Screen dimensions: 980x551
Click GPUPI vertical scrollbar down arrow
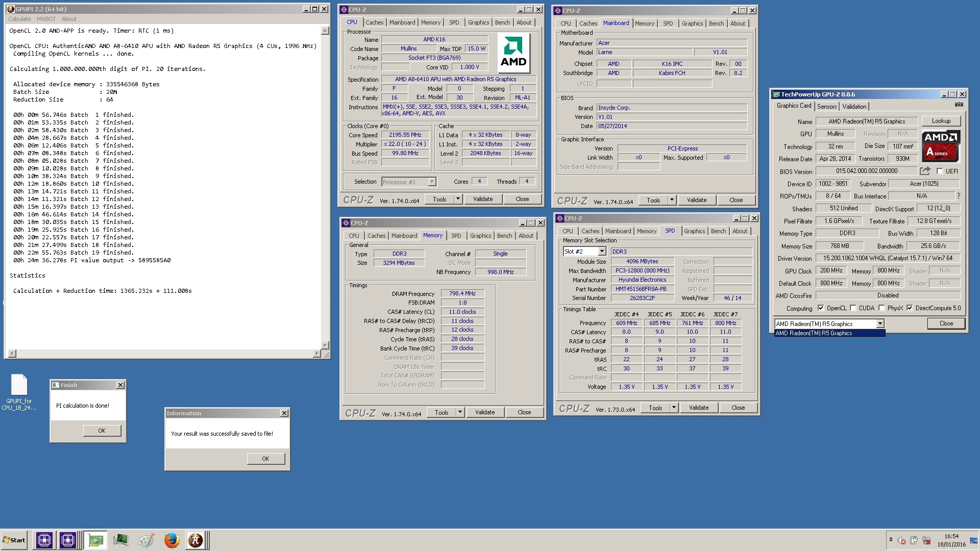click(325, 345)
